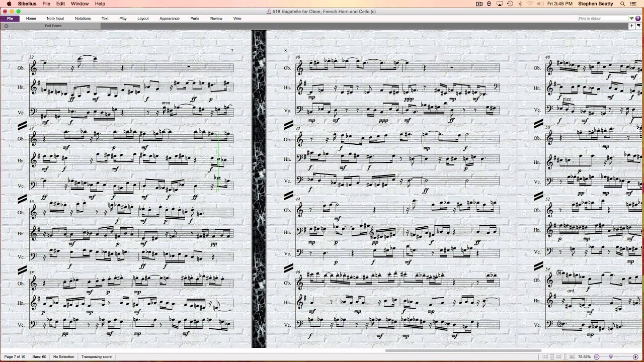The height and width of the screenshot is (362, 644).
Task: Click the Page 7 of 10 status entry
Action: (x=15, y=357)
